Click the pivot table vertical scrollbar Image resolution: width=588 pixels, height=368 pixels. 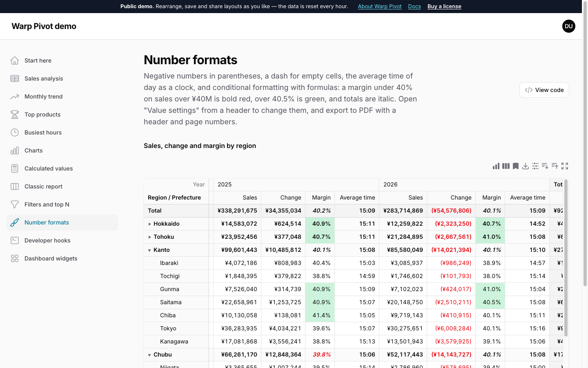click(566, 258)
